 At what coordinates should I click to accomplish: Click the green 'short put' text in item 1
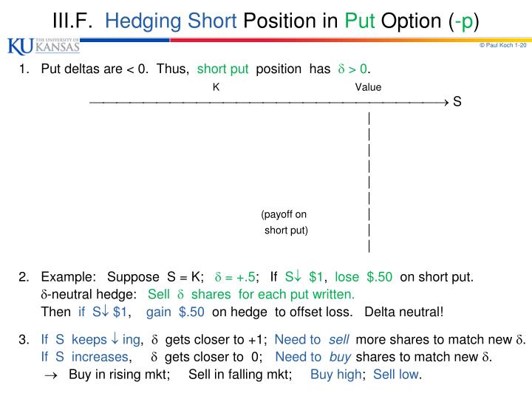[222, 69]
